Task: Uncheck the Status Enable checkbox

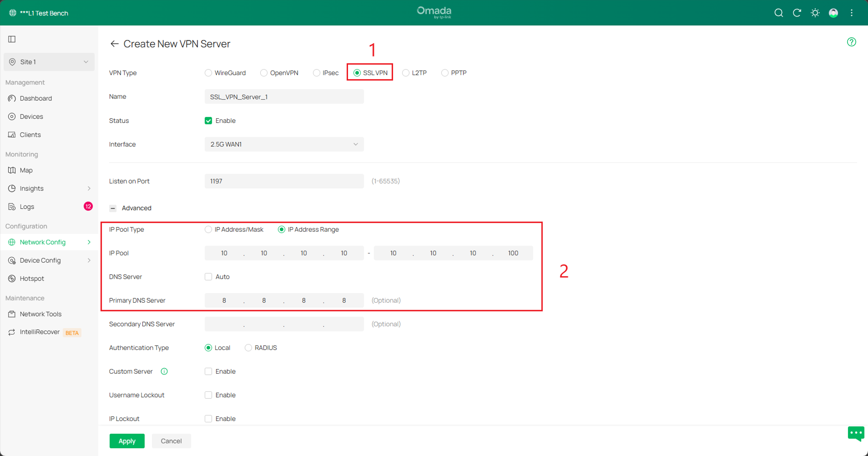Action: click(x=208, y=121)
